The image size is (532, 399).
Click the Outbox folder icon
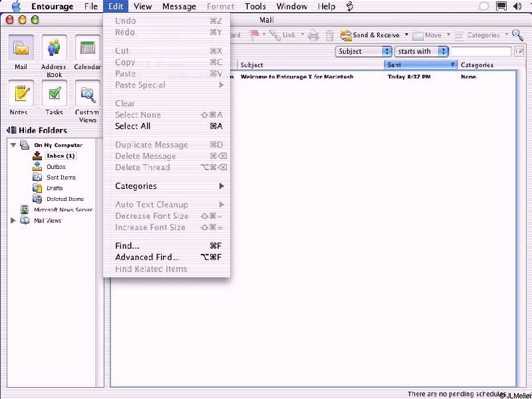point(37,166)
